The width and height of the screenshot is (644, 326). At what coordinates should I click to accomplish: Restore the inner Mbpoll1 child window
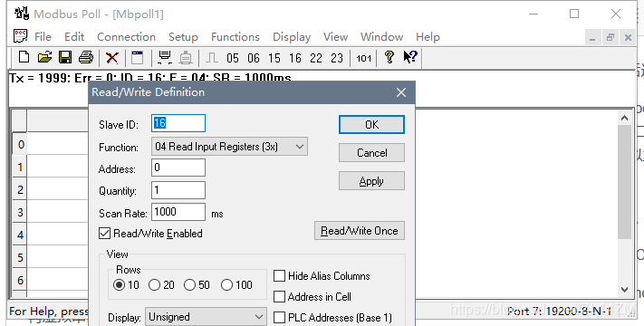610,38
